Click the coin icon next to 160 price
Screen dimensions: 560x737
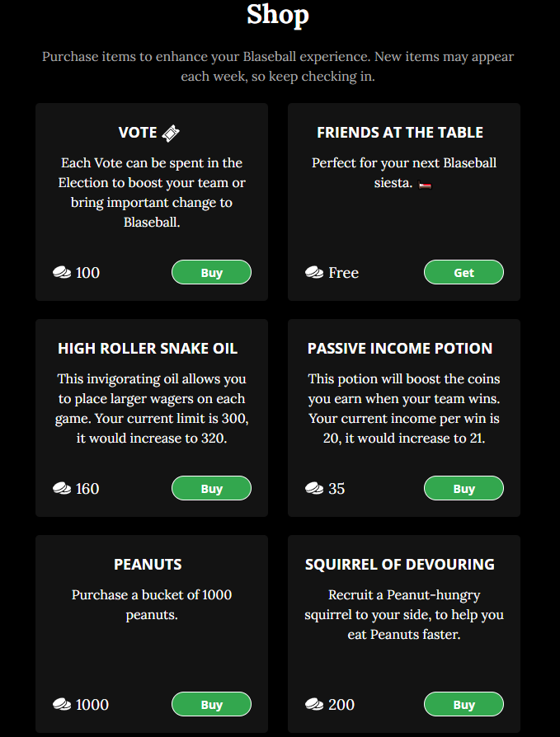point(62,488)
